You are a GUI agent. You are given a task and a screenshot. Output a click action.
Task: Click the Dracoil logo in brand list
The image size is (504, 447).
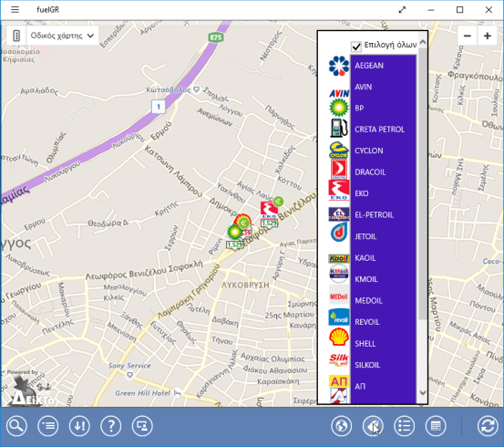coord(339,170)
